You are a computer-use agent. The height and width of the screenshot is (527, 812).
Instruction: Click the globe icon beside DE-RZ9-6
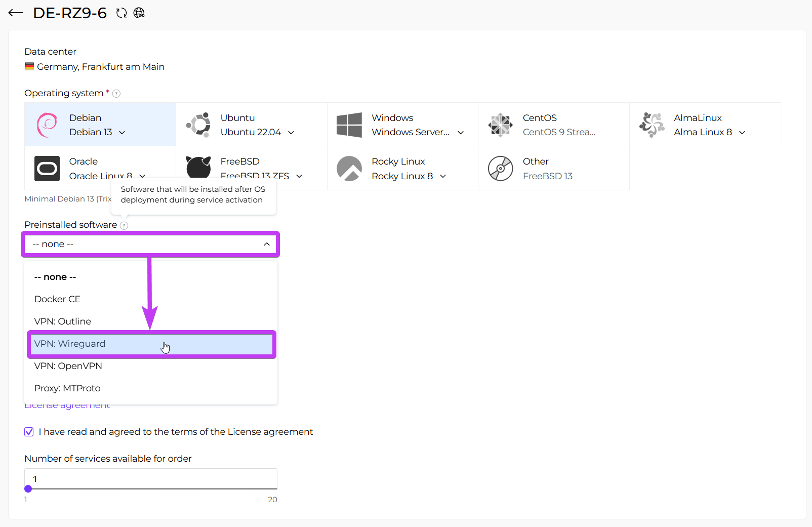tap(139, 13)
